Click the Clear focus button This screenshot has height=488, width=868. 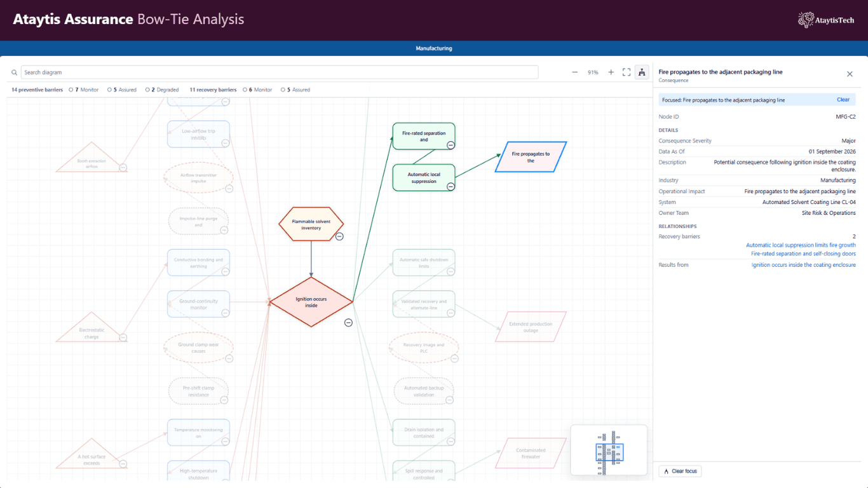(680, 471)
